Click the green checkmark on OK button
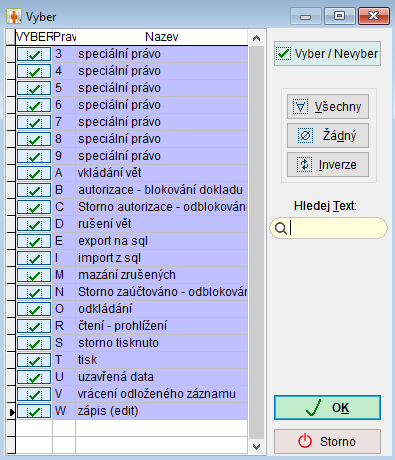Image resolution: width=395 pixels, height=460 pixels. (x=313, y=407)
